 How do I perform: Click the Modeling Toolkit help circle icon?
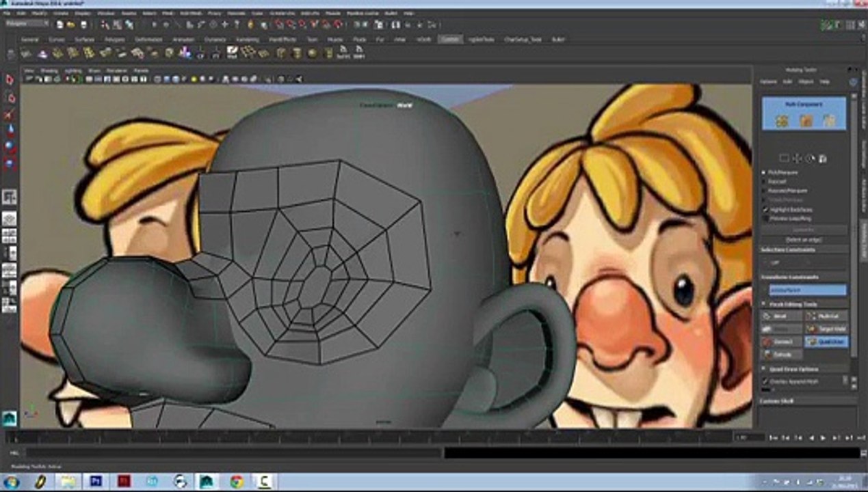point(853,81)
